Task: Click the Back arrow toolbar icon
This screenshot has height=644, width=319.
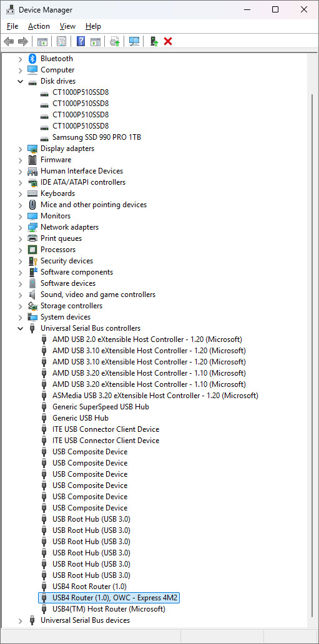Action: tap(9, 41)
